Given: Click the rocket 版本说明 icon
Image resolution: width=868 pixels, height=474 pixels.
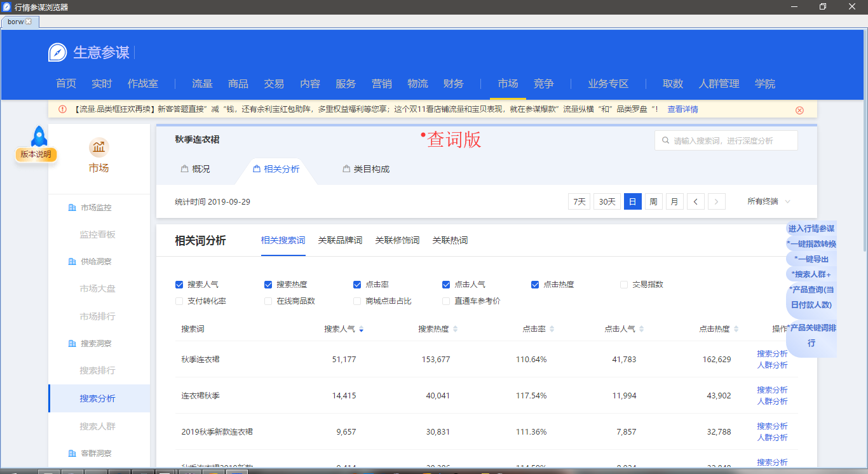Looking at the screenshot, I should point(39,136).
